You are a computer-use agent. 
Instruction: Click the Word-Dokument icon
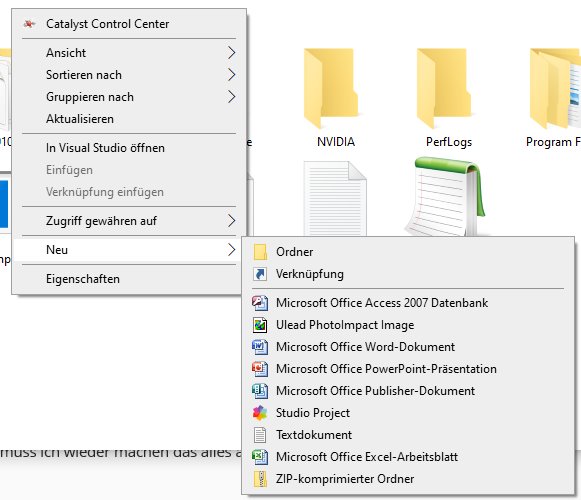pyautogui.click(x=260, y=347)
